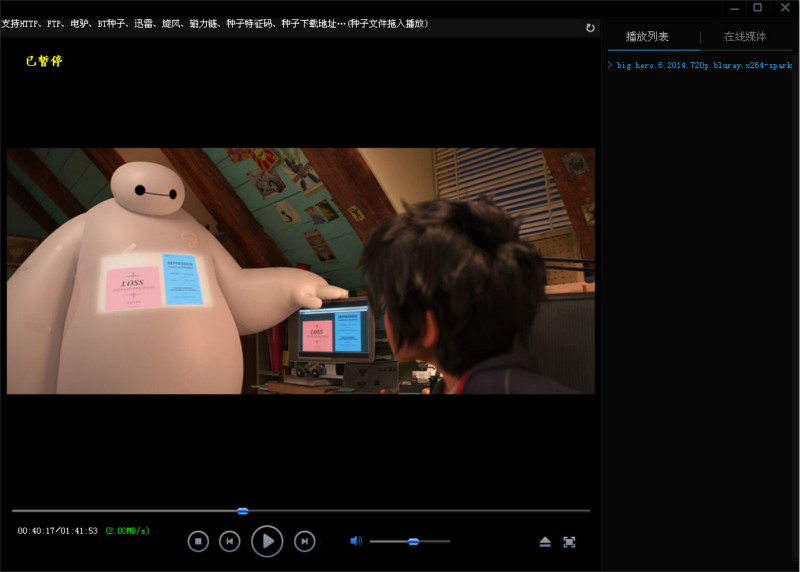Screen dimensions: 800x572
Task: Skip to the next track
Action: [x=305, y=541]
